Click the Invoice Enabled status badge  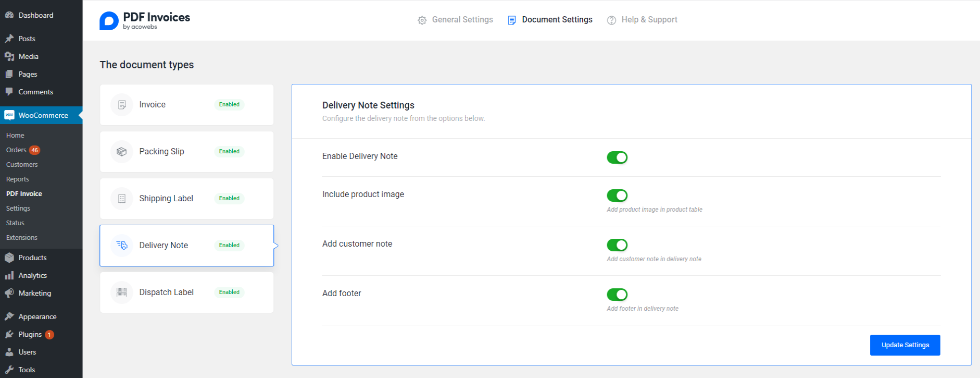(x=229, y=105)
